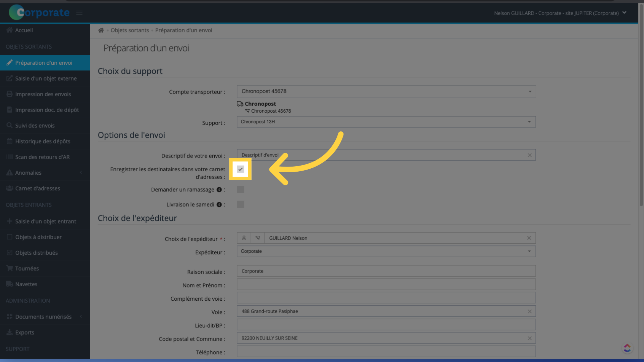The width and height of the screenshot is (644, 362).
Task: Click the Raison sociale input field
Action: coord(386,271)
